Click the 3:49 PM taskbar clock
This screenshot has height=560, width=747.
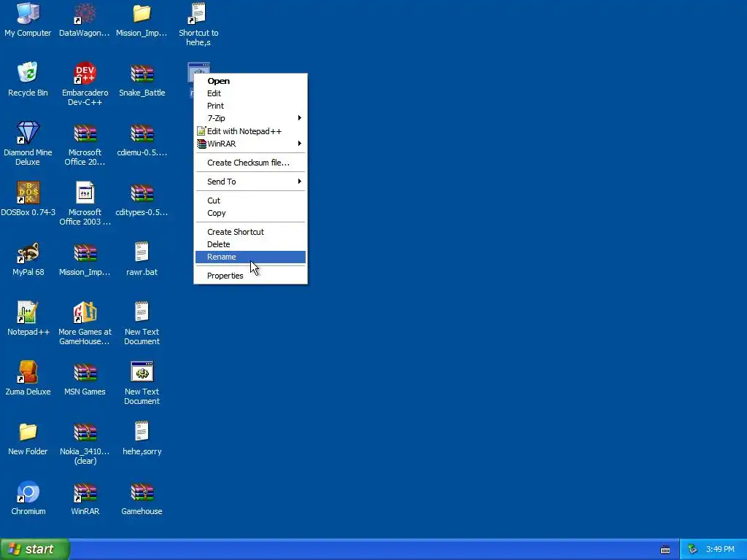(720, 550)
